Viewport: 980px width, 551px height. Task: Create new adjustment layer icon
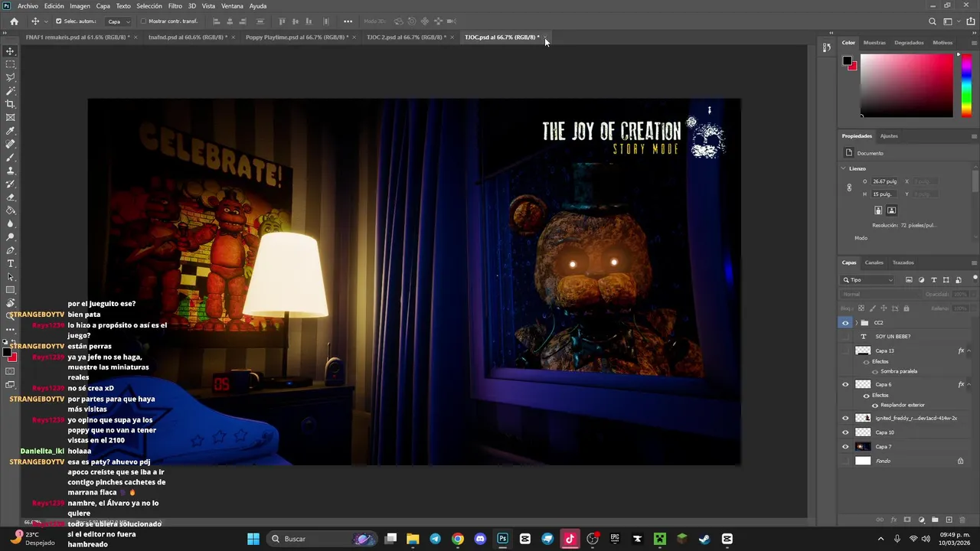[921, 520]
